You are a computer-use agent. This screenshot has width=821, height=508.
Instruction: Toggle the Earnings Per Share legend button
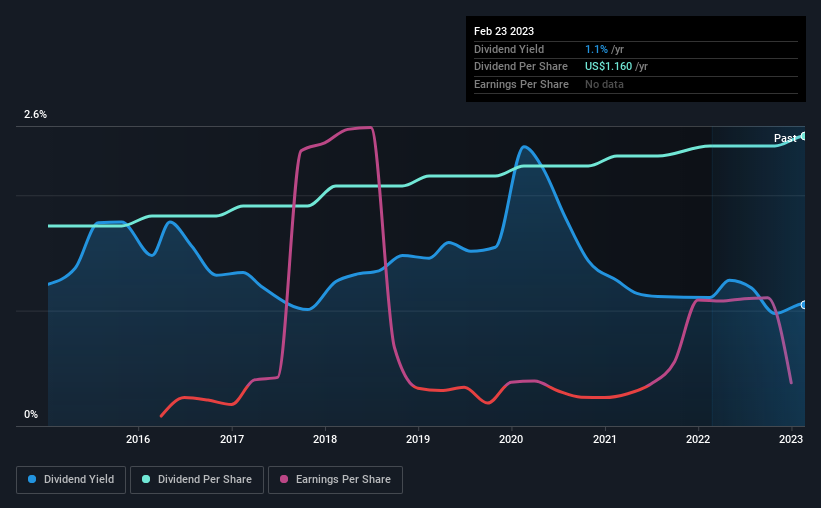tap(335, 480)
